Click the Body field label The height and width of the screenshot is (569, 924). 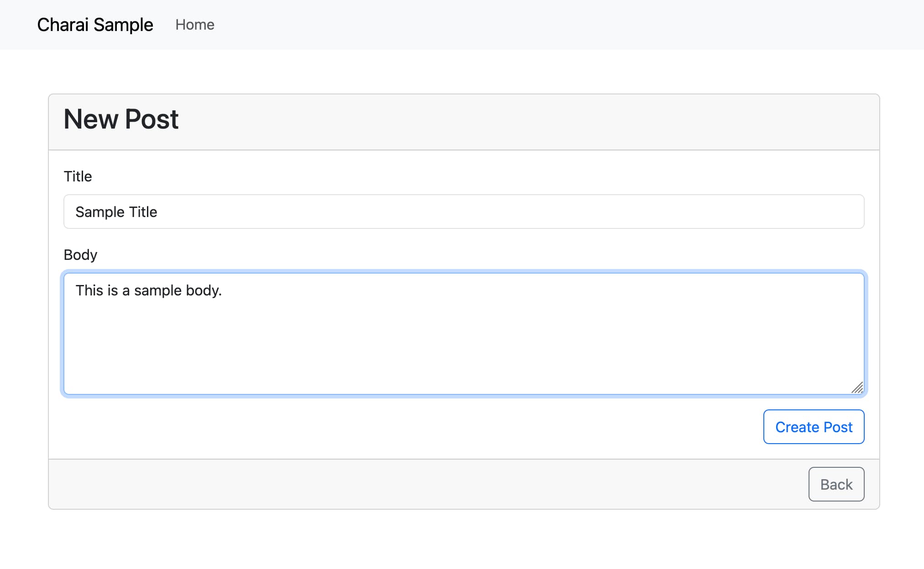80,255
